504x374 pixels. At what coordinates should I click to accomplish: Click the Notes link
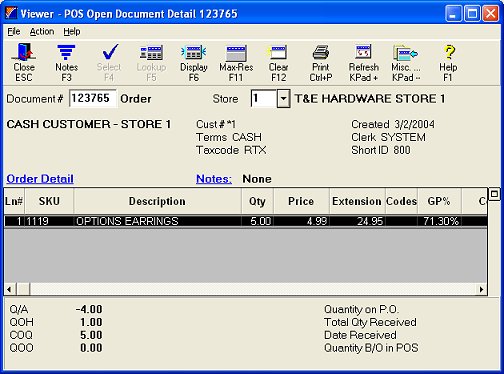click(214, 179)
